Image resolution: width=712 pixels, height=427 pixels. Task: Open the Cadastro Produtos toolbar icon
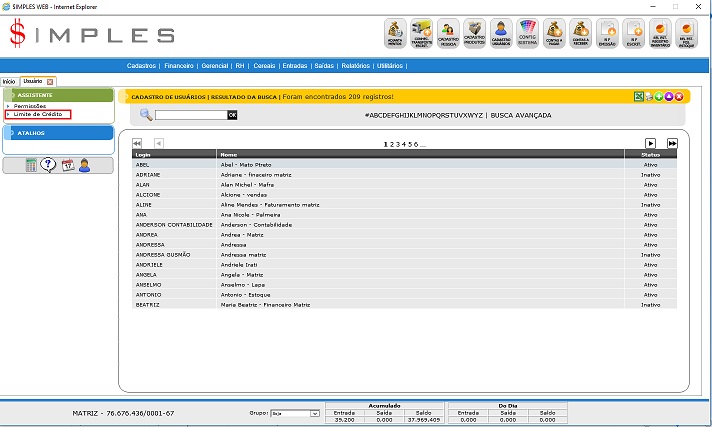point(475,33)
